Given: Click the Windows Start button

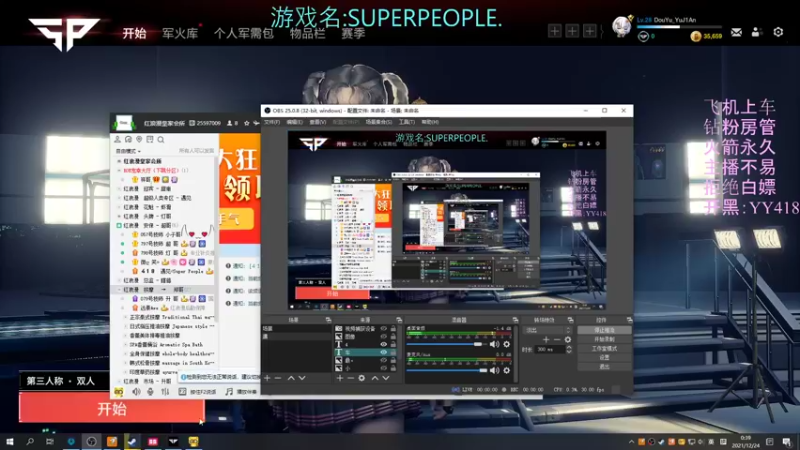Looking at the screenshot, I should (x=9, y=441).
